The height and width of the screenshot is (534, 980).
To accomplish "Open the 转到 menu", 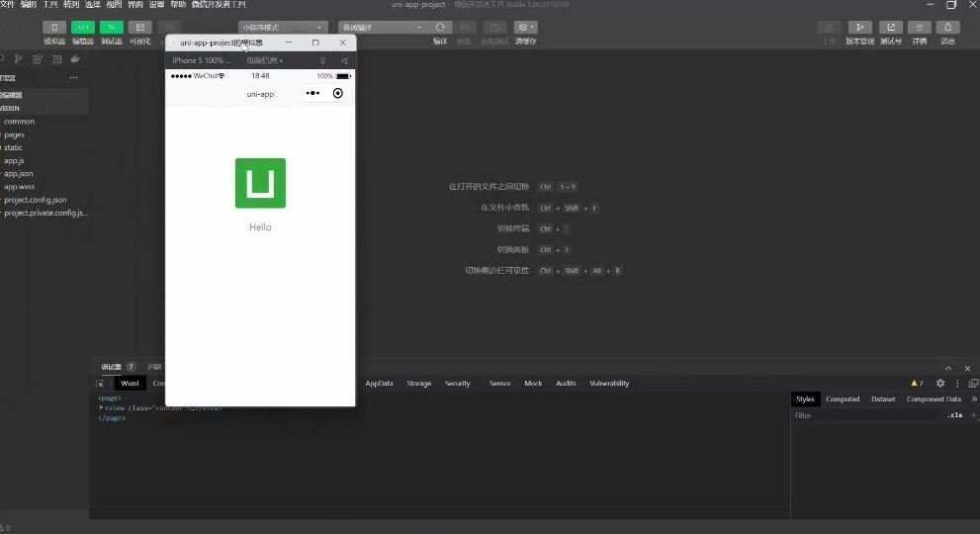I will [x=71, y=4].
